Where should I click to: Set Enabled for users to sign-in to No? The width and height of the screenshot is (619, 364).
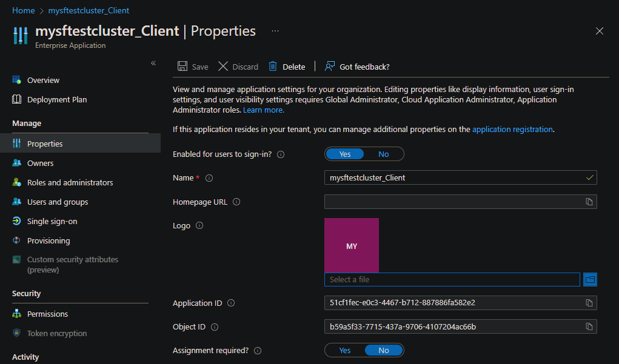[383, 154]
